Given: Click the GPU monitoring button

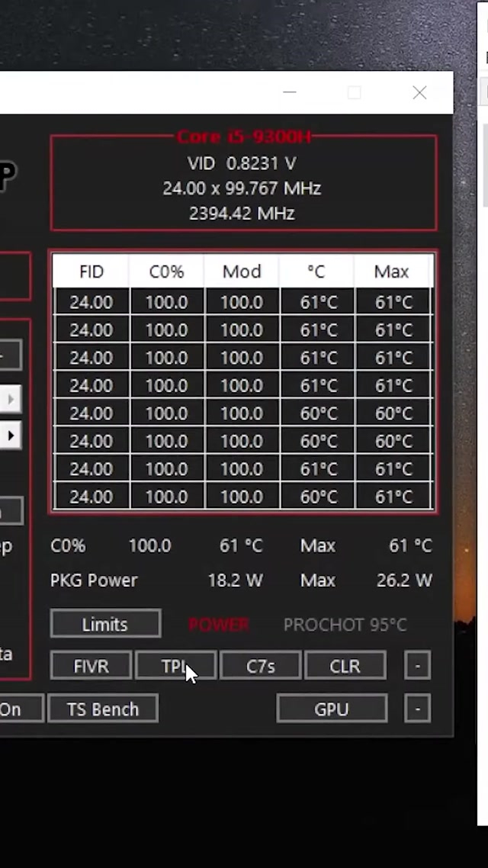Looking at the screenshot, I should (332, 709).
